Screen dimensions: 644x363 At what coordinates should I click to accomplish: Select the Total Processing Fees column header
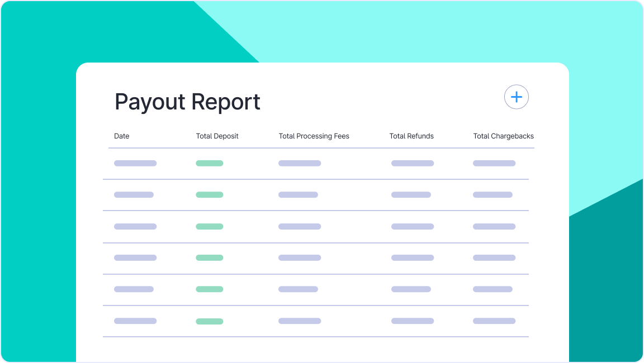[x=314, y=136]
